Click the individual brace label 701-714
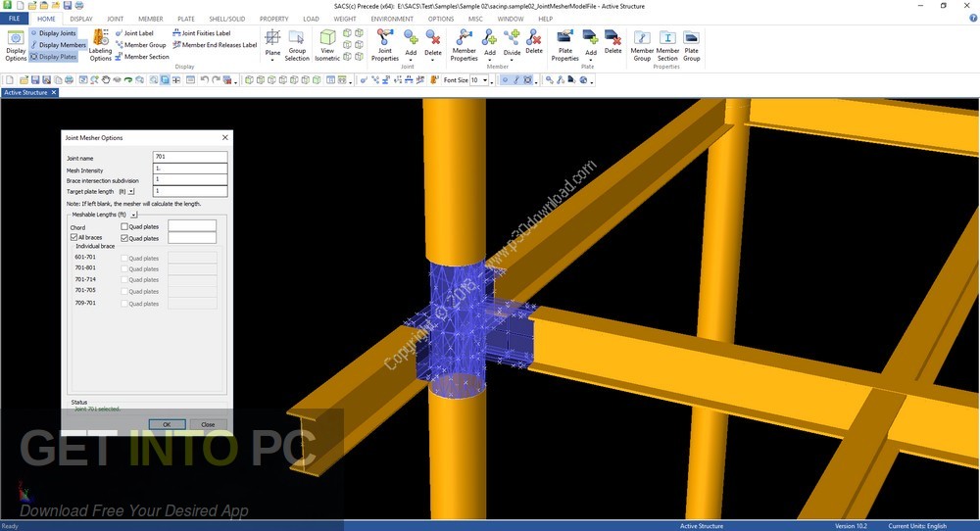Screen dimensions: 980x531 tap(85, 279)
